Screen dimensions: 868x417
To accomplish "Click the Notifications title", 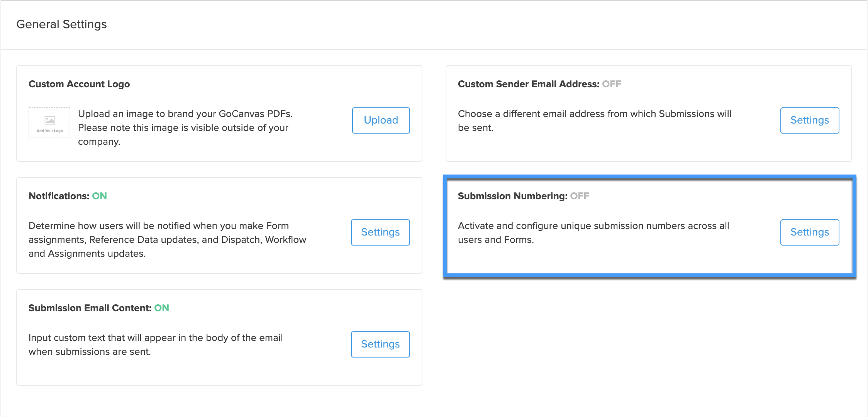I will point(59,196).
